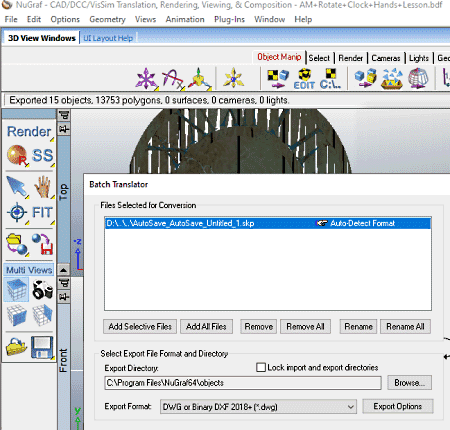
Task: Click the yellow four-point star icon
Action: point(233,78)
